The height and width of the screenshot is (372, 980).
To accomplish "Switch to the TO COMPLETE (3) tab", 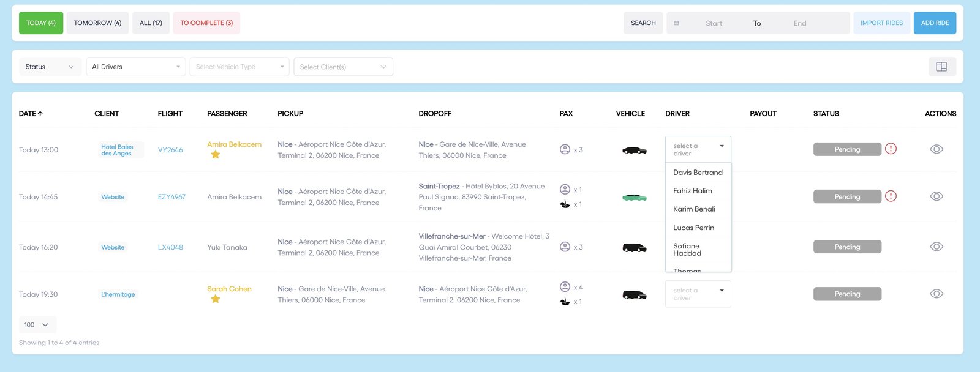I will 206,23.
